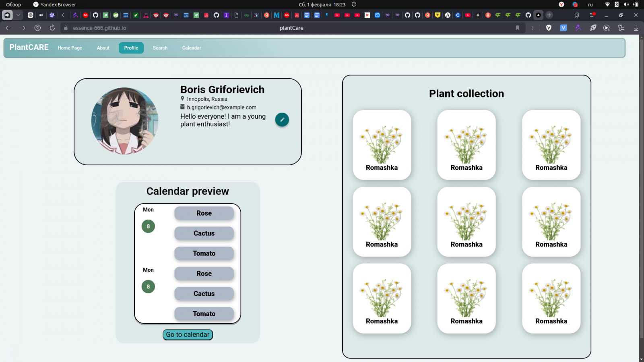Switch to the blue C icon tab
This screenshot has width=644, height=362.
[458, 15]
